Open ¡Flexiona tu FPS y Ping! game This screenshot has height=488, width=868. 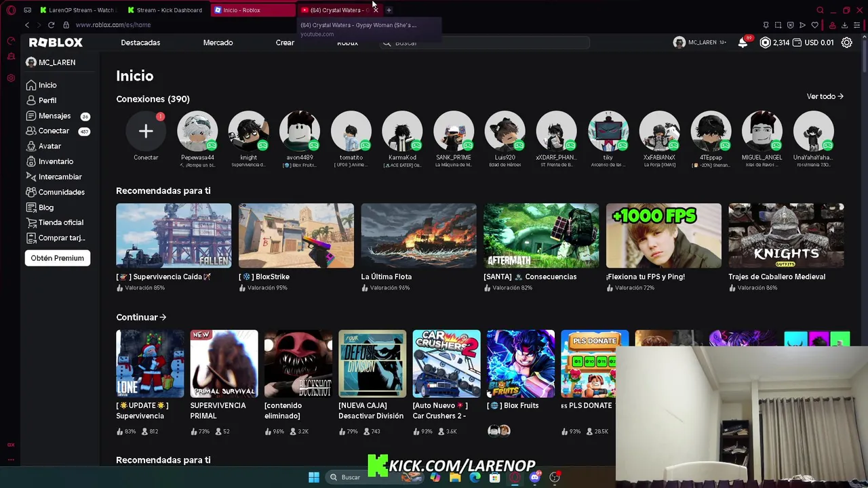point(664,235)
